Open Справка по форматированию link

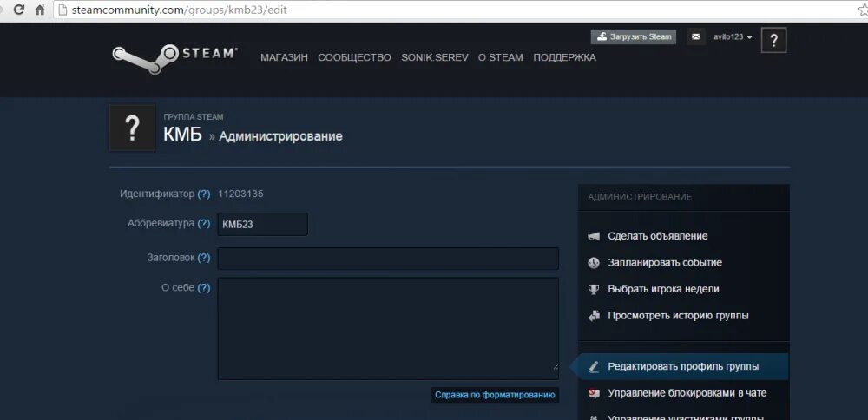point(495,395)
